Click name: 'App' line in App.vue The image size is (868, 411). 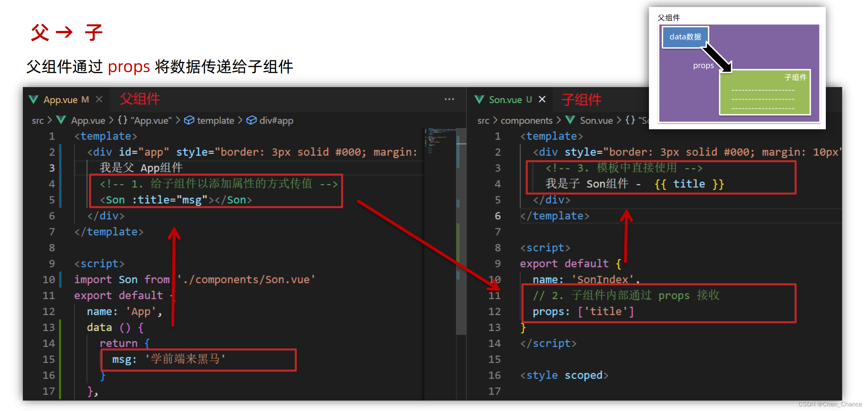point(124,312)
